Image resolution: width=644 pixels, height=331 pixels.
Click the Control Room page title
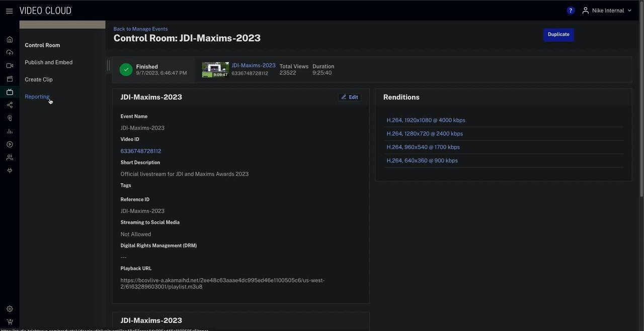(x=187, y=38)
